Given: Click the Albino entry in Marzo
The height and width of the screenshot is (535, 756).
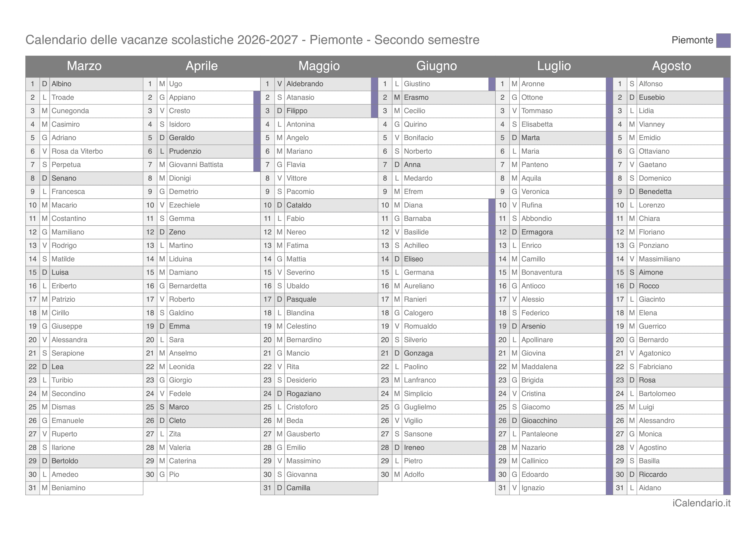Looking at the screenshot, I should [x=61, y=84].
